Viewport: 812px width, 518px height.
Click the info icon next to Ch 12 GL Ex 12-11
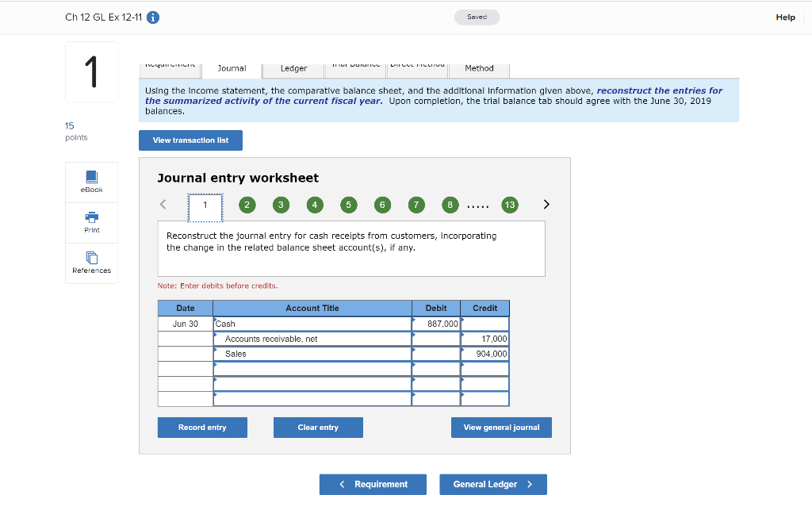(153, 17)
